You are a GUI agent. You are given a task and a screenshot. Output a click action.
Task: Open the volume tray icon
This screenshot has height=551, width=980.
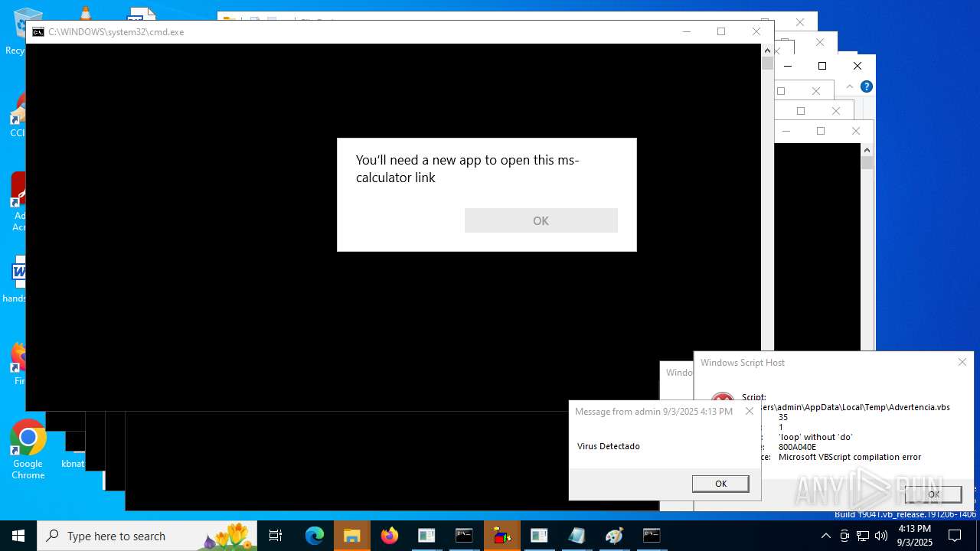(881, 536)
